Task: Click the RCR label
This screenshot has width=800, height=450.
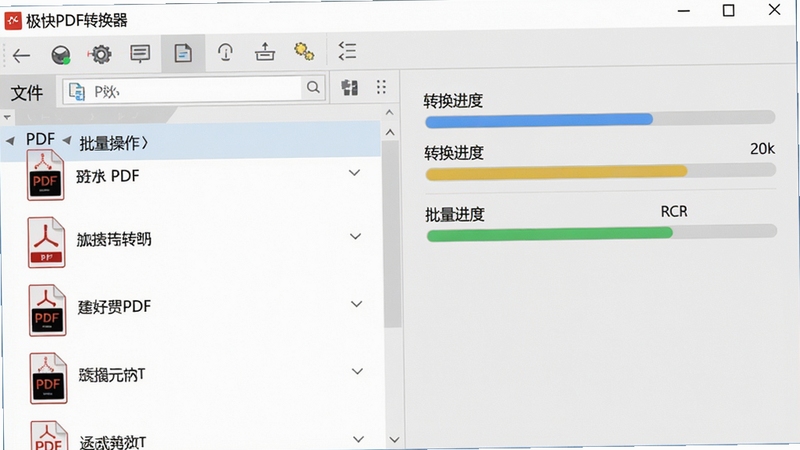Action: click(674, 211)
